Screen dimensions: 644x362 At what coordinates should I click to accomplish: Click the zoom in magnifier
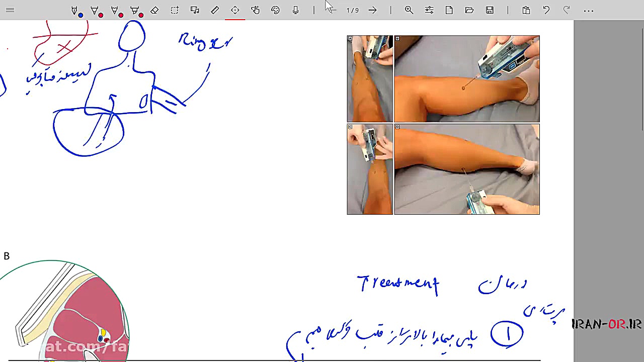tap(409, 11)
